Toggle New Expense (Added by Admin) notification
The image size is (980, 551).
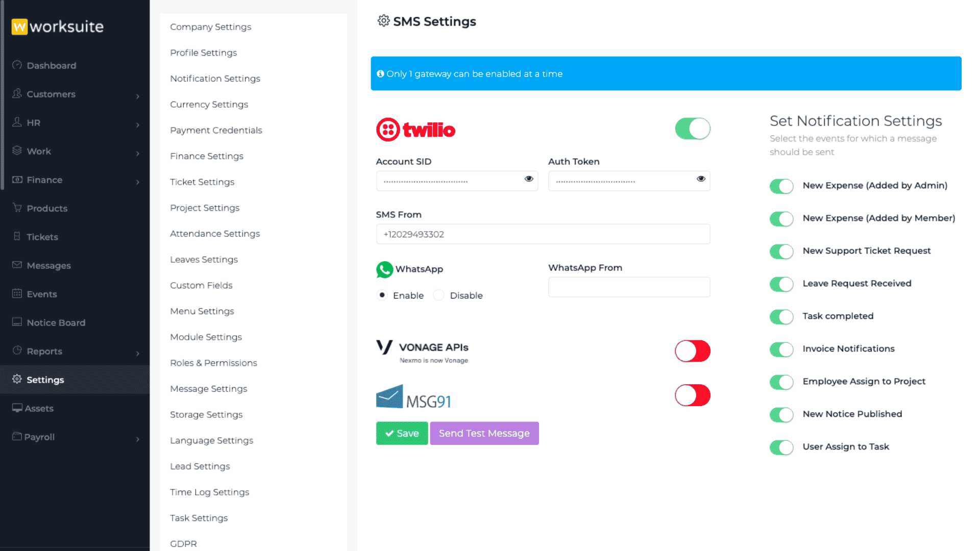(781, 186)
